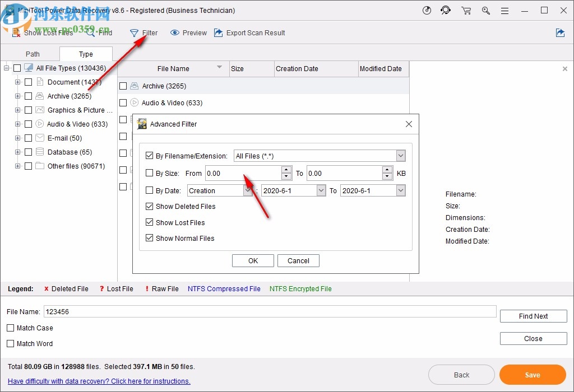Open the All Files extension dropdown

coord(400,156)
